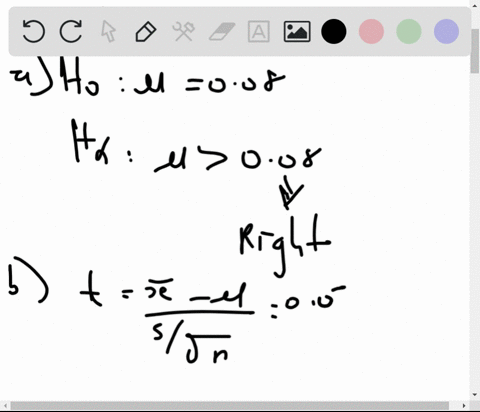
Task: Choose the green pen color
Action: (409, 31)
